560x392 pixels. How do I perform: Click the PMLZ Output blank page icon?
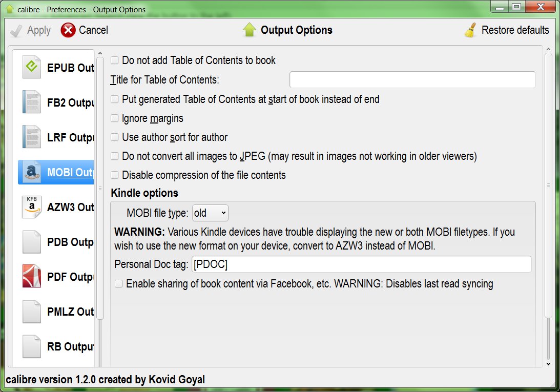(31, 311)
